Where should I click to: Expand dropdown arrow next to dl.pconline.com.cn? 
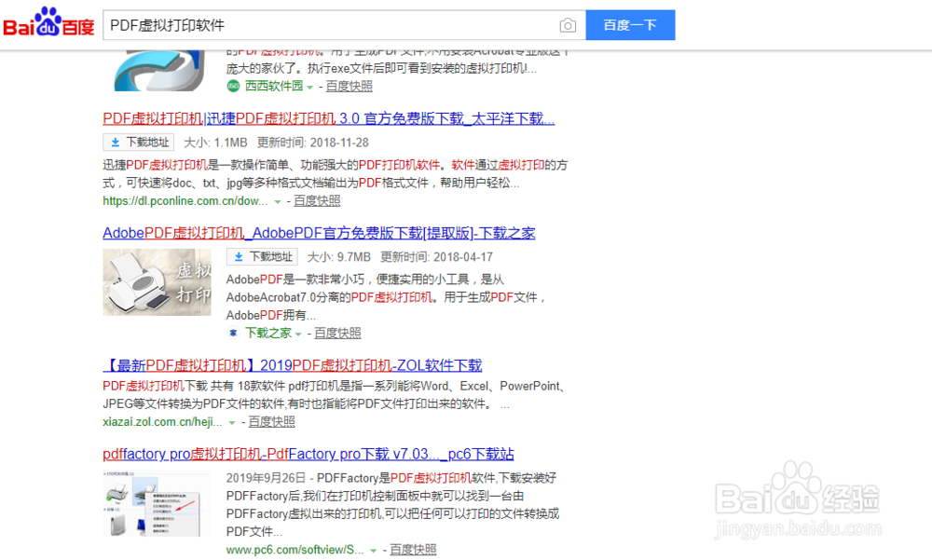277,202
